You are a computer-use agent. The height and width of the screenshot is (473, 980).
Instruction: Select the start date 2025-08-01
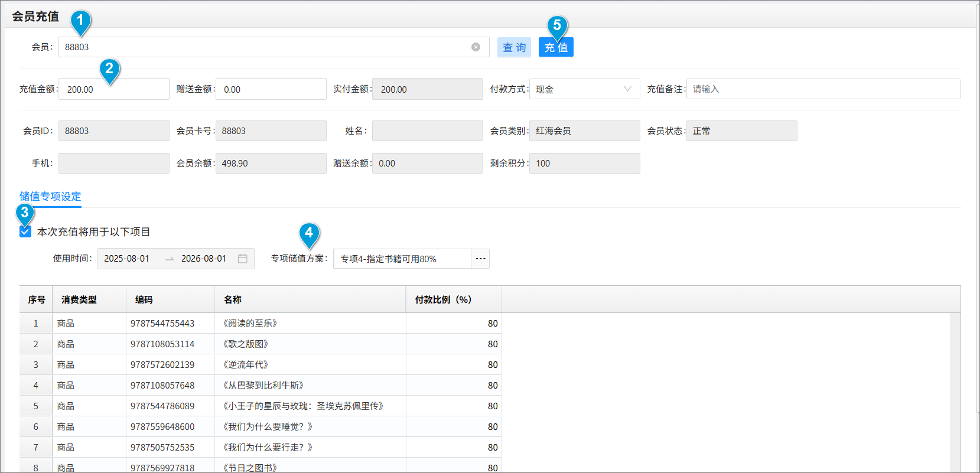[127, 259]
